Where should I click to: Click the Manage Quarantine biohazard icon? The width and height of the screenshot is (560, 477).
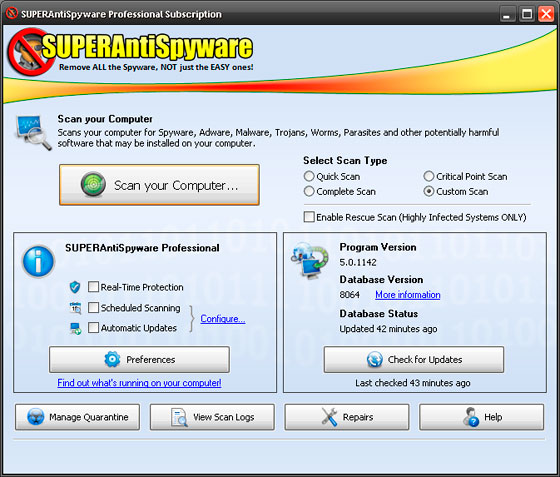pyautogui.click(x=36, y=417)
